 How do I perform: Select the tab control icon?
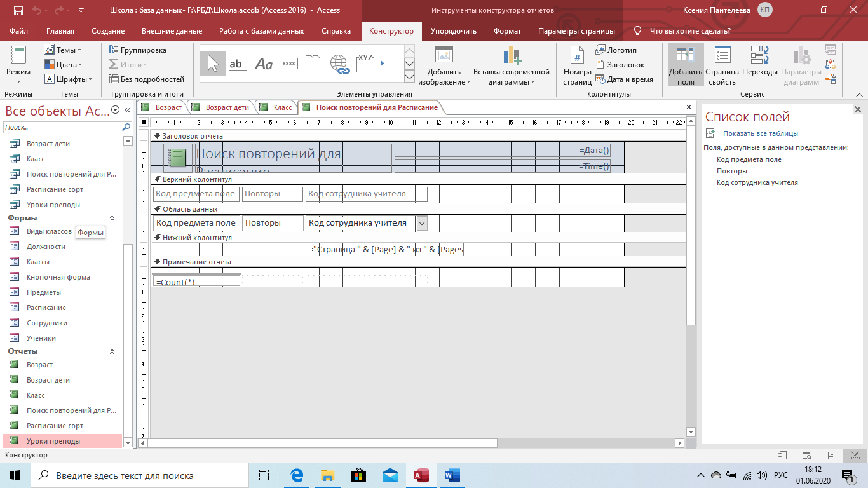314,64
